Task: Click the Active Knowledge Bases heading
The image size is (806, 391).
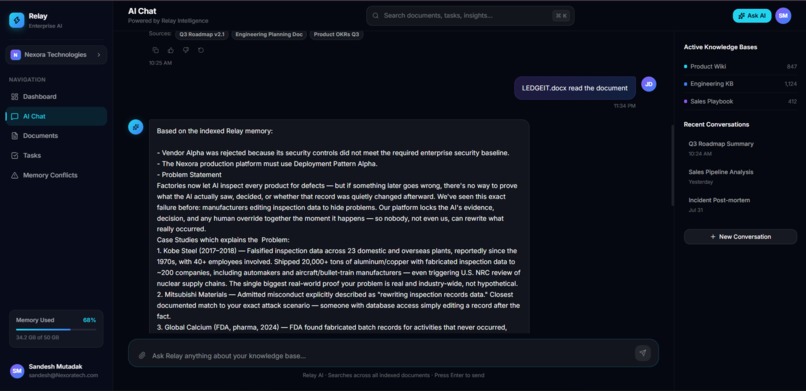Action: pos(720,47)
